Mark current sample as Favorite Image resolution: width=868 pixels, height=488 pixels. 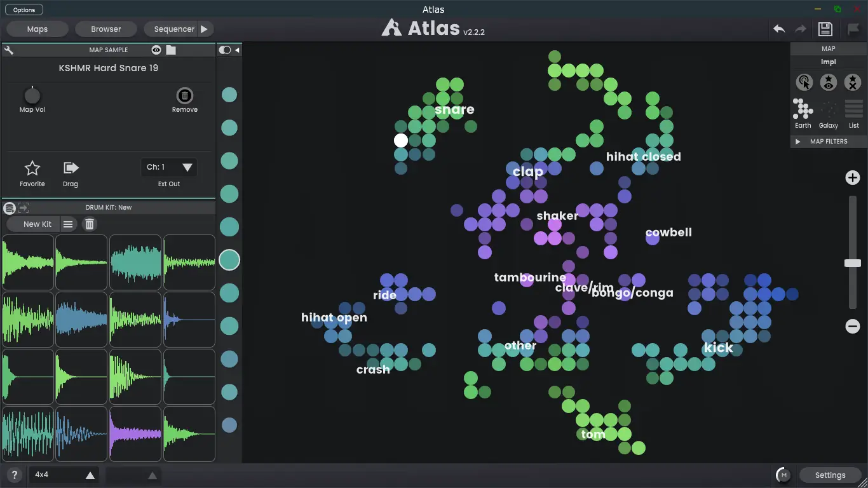point(32,167)
